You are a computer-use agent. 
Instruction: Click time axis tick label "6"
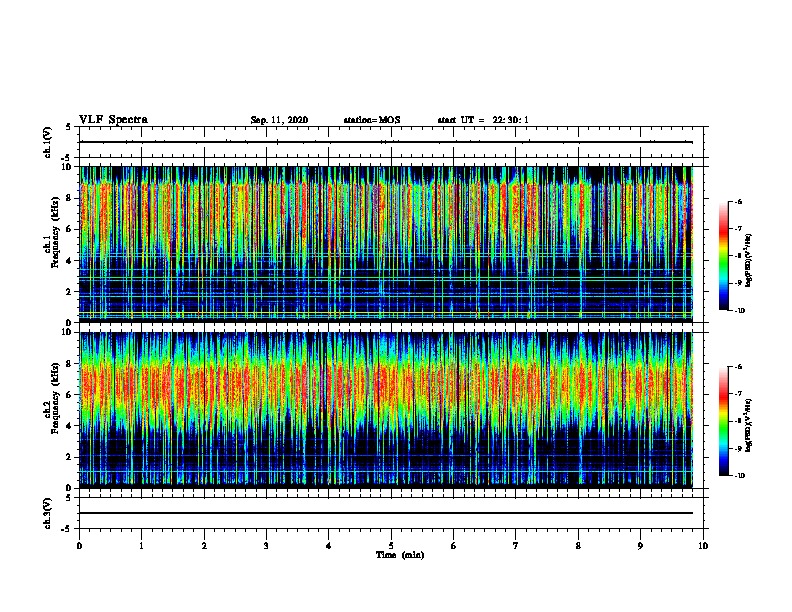coord(454,546)
